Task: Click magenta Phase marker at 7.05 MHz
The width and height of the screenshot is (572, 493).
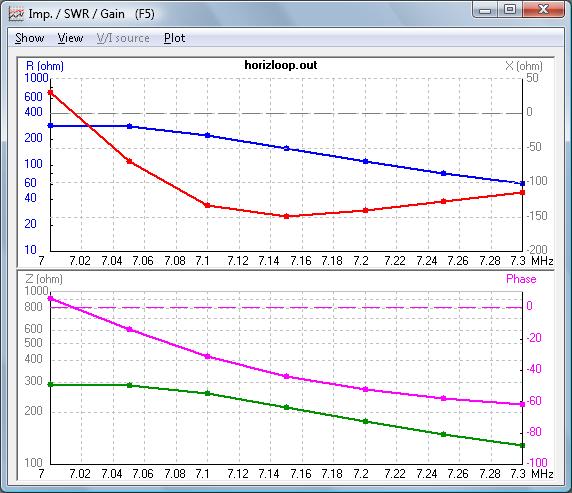Action: point(129,329)
